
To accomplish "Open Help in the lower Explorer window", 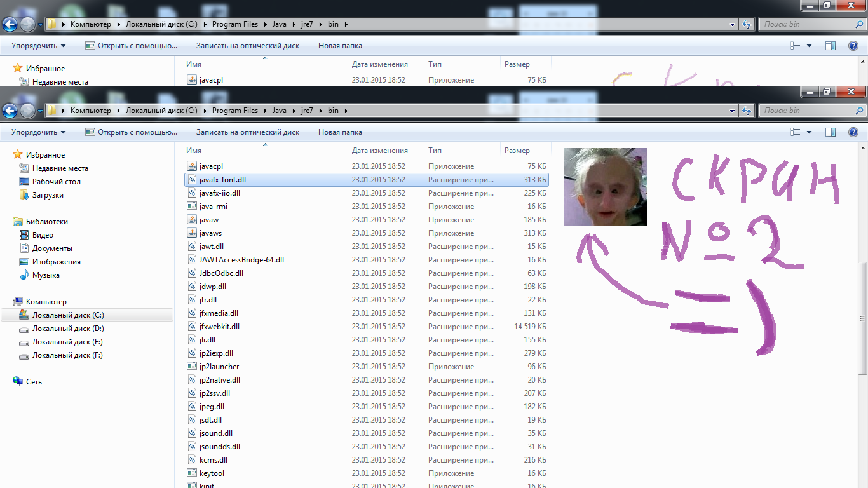I will tap(853, 132).
